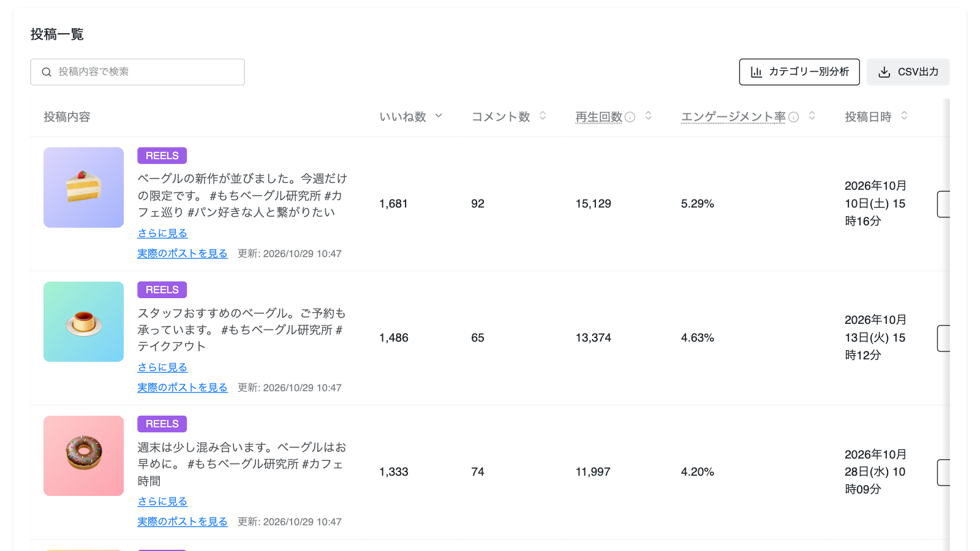Export data with CSV出力 button
This screenshot has width=980, height=551.
(x=908, y=72)
